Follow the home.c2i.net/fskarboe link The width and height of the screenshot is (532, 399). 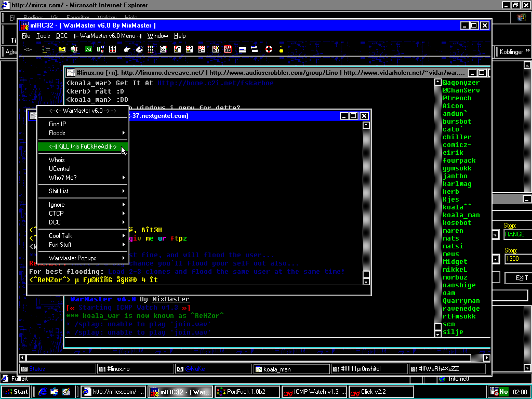pyautogui.click(x=216, y=83)
